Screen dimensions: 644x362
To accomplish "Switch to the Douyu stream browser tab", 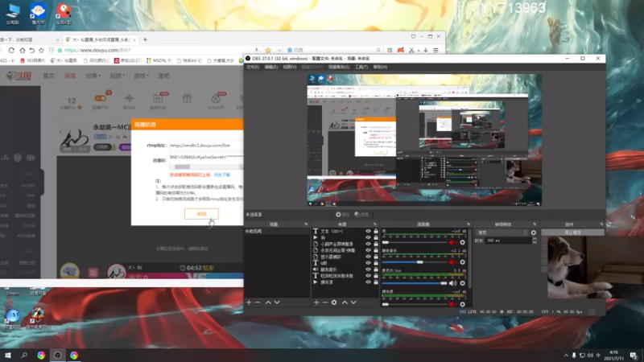I will (x=101, y=39).
